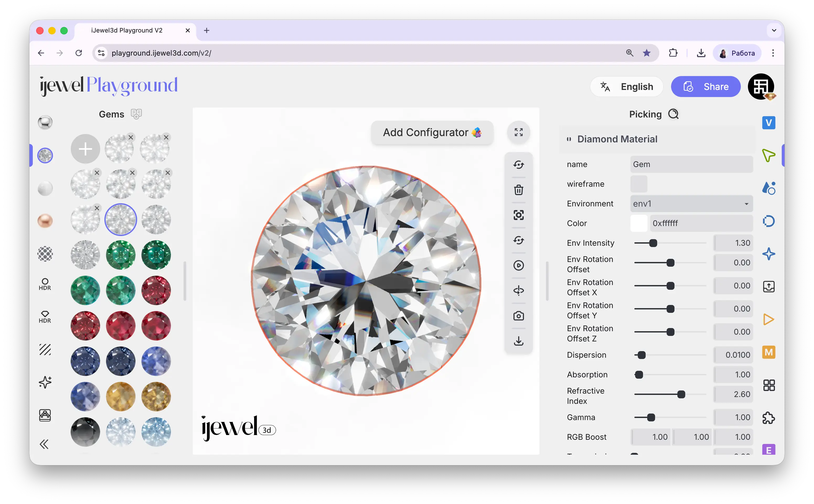This screenshot has width=814, height=504.
Task: Click the Picking search magnifier icon
Action: coord(673,114)
